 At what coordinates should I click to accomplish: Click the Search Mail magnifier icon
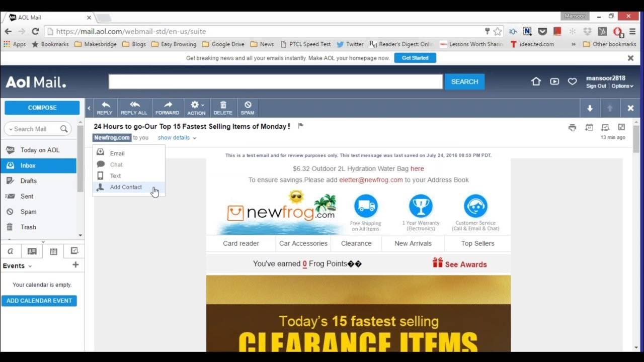coord(64,129)
